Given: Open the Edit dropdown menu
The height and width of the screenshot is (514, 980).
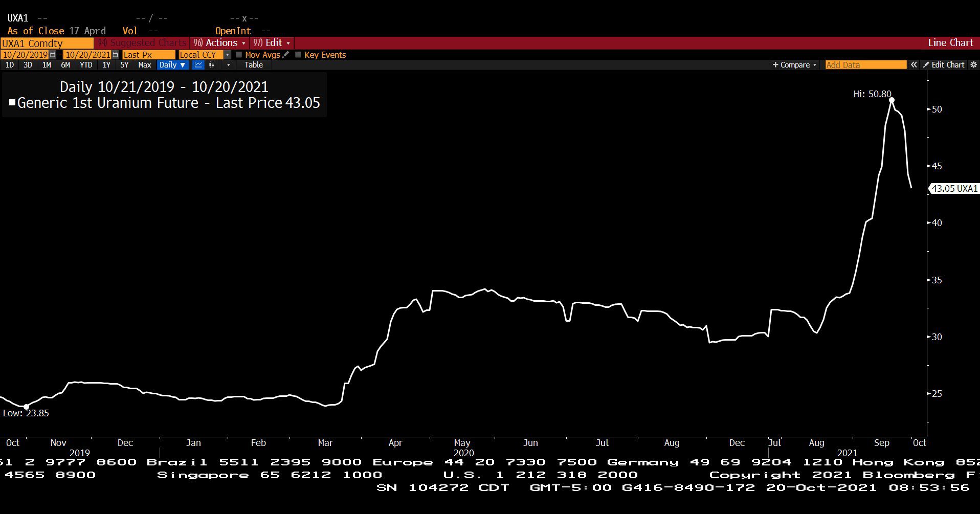Looking at the screenshot, I should [272, 43].
